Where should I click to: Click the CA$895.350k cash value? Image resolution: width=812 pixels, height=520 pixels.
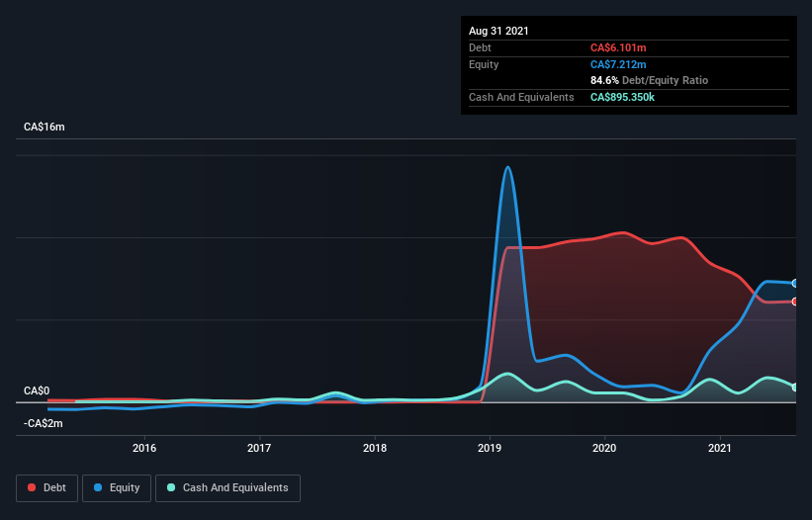point(622,97)
